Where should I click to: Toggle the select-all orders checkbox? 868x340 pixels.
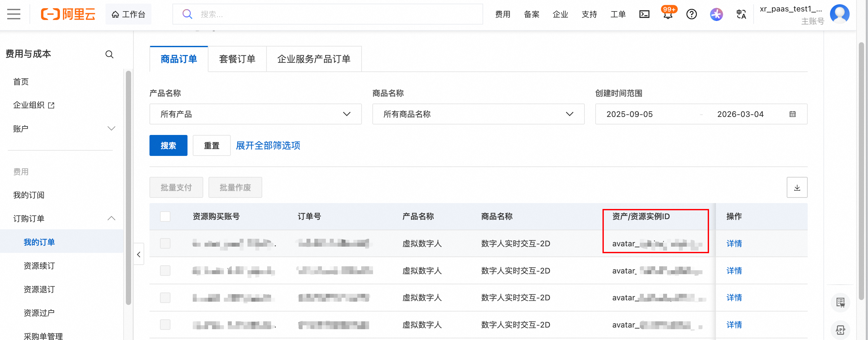point(165,217)
